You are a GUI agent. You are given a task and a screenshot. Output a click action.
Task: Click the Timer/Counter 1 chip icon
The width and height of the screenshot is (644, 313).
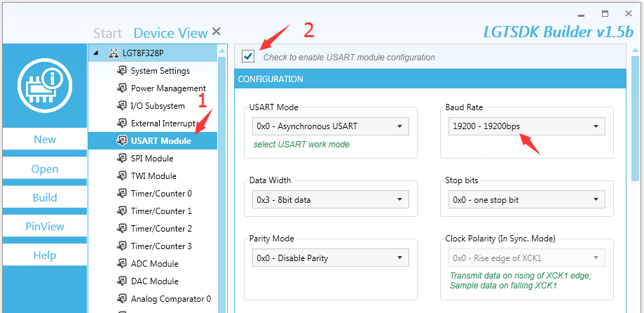coord(121,211)
